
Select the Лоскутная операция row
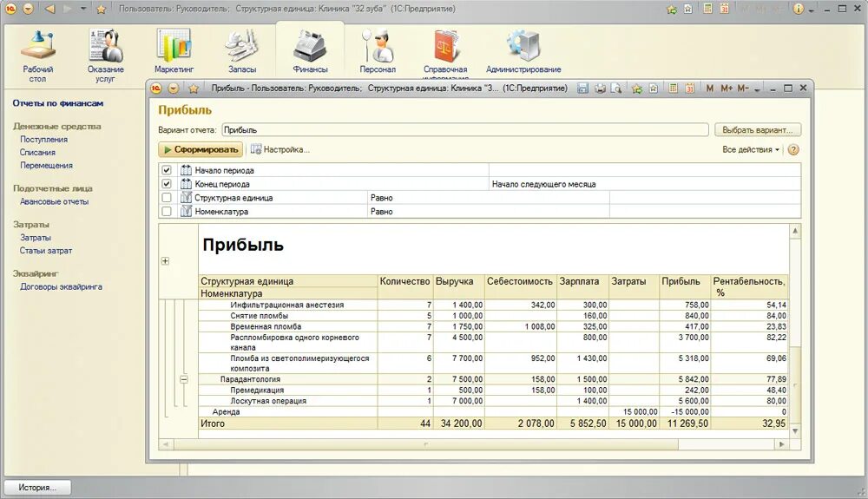click(493, 401)
